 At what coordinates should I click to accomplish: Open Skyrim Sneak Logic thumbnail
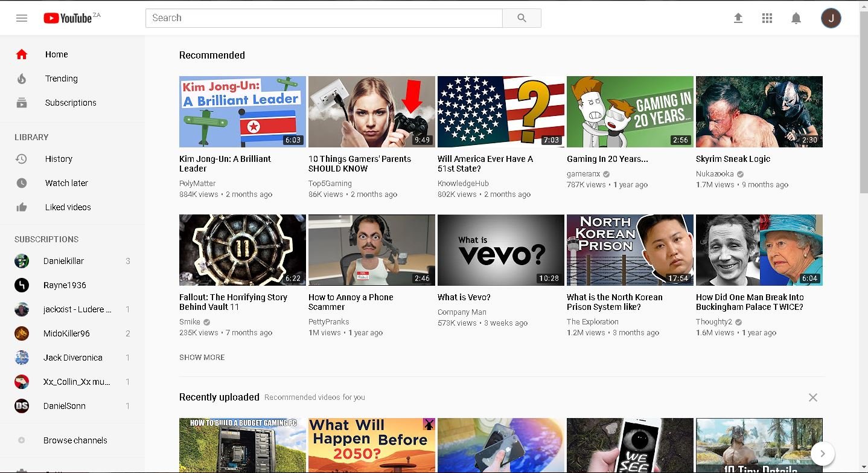click(x=759, y=112)
